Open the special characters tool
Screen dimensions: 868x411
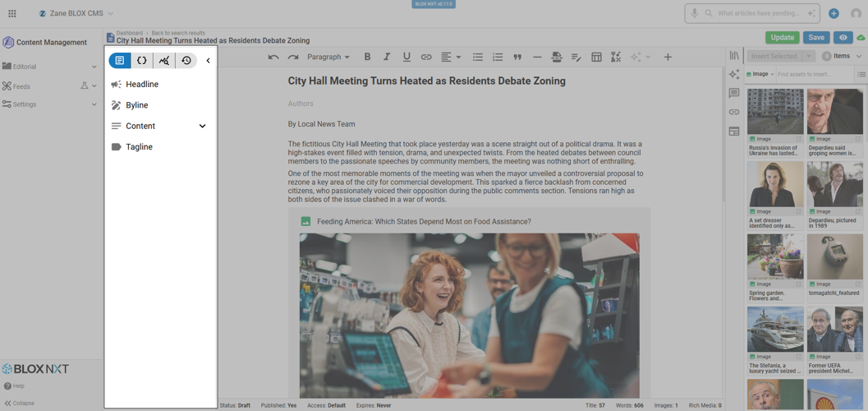616,57
